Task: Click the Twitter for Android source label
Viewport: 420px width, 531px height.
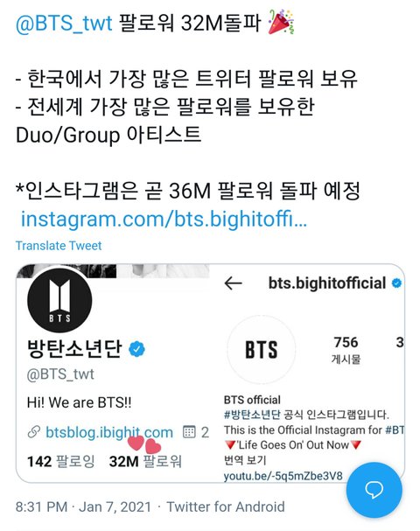Action: (226, 507)
